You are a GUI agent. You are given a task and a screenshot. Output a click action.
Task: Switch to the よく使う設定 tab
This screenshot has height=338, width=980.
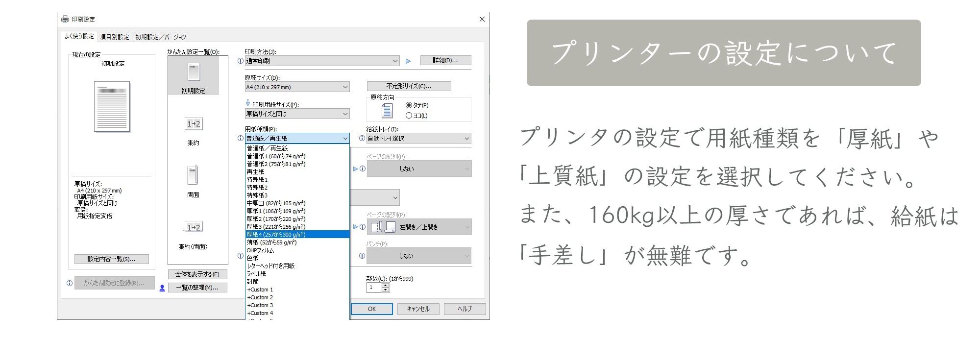click(79, 36)
